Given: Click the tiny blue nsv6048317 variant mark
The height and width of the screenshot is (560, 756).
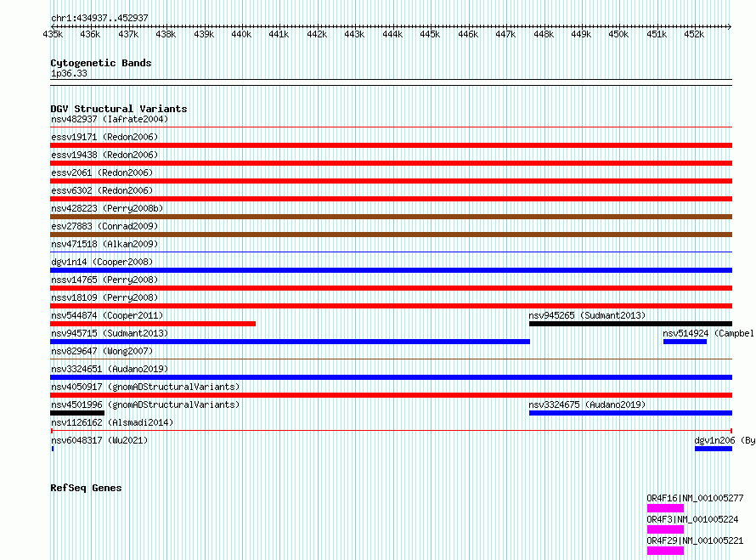Looking at the screenshot, I should (53, 449).
